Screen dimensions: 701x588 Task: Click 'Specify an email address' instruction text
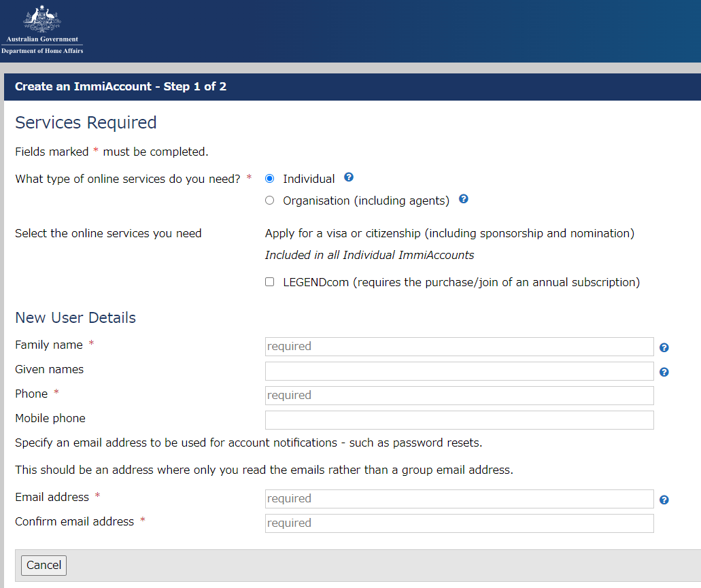click(x=249, y=443)
